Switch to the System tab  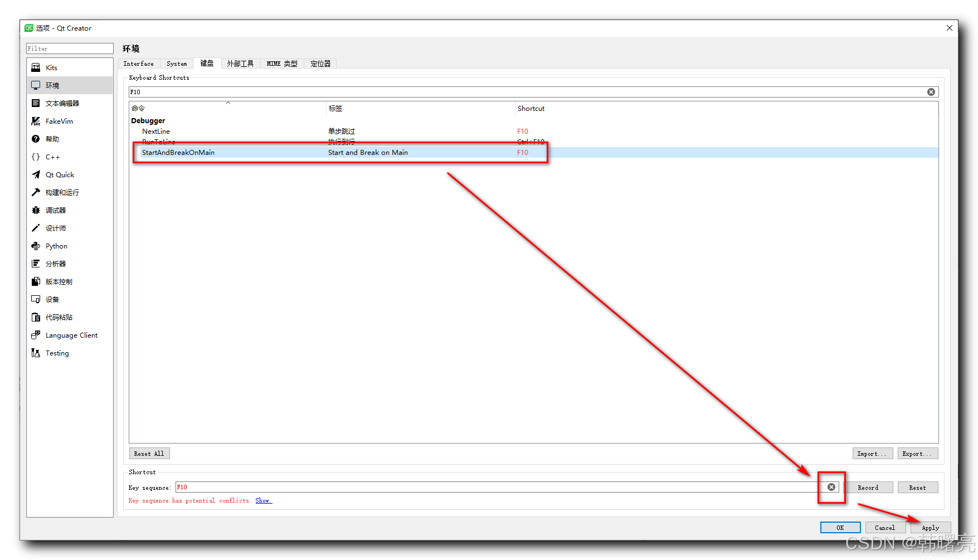point(177,64)
